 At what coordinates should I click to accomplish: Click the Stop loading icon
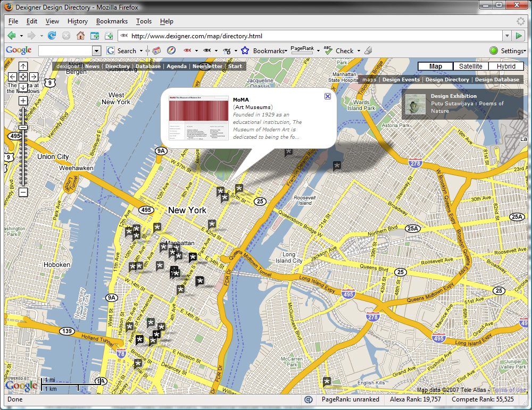pos(66,36)
